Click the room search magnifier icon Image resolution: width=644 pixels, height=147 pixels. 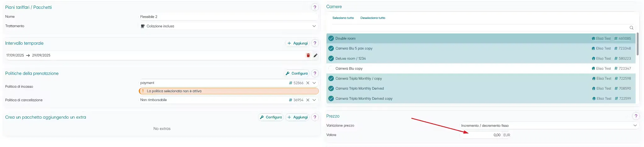click(x=631, y=28)
